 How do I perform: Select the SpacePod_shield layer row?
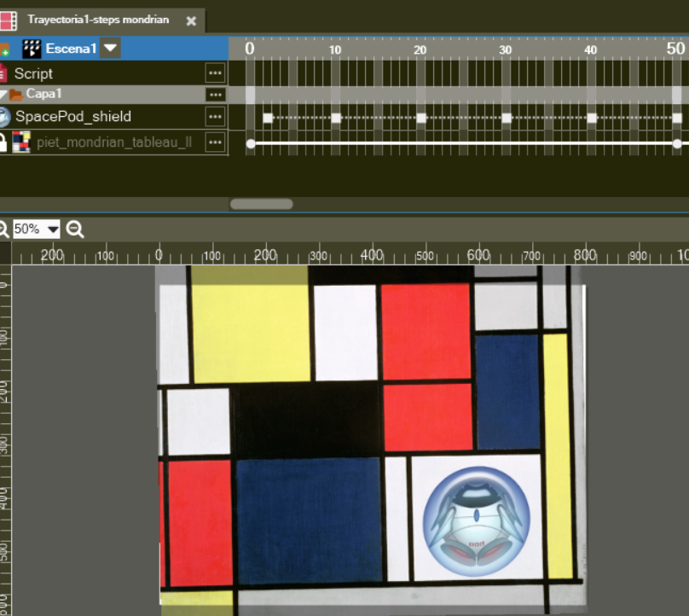pyautogui.click(x=73, y=117)
